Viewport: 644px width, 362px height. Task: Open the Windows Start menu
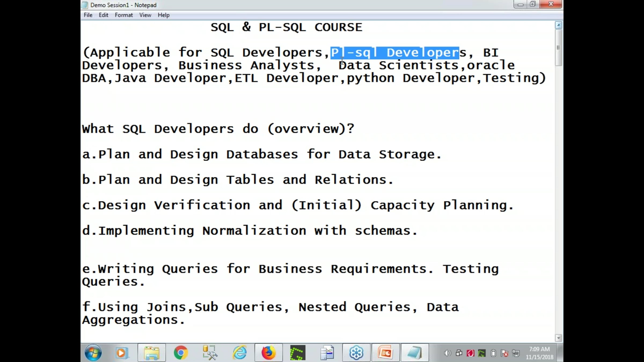[93, 353]
